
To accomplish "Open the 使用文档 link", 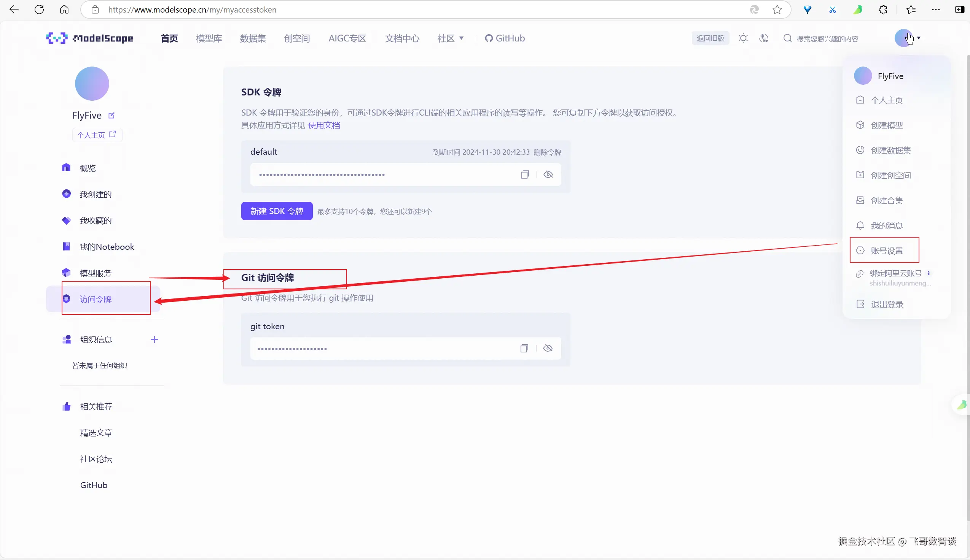I will [x=324, y=125].
